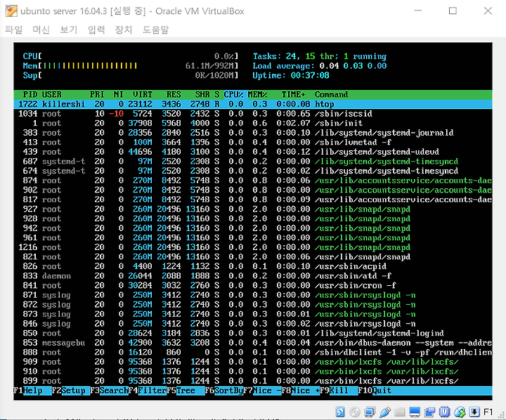The width and height of the screenshot is (506, 420).
Task: Open the 파일 menu
Action: click(14, 29)
